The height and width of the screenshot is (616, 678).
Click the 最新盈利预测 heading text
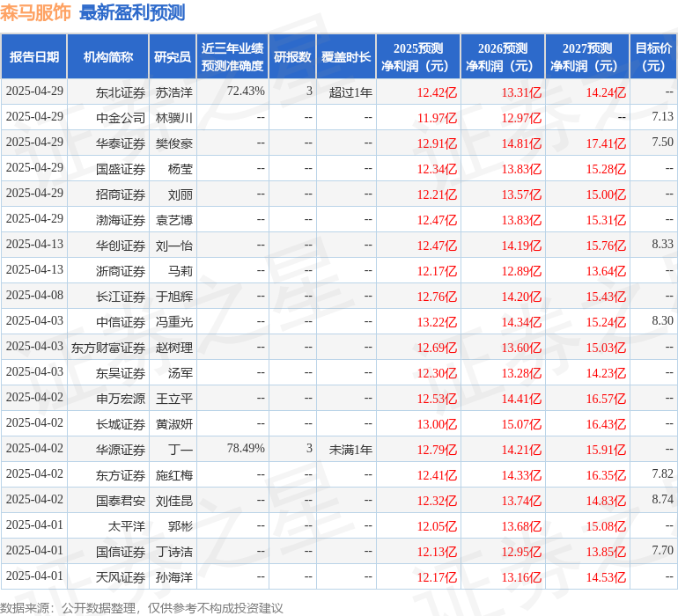132,12
